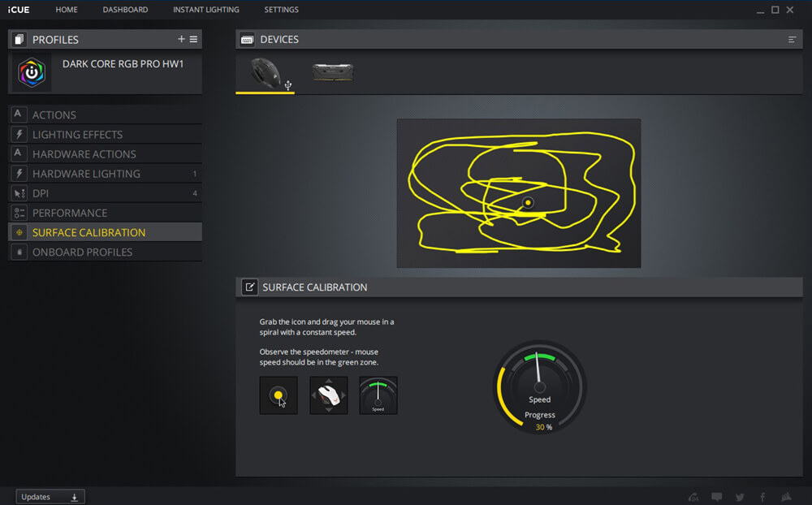
Task: Open the chat feedback bubble icon
Action: point(716,497)
